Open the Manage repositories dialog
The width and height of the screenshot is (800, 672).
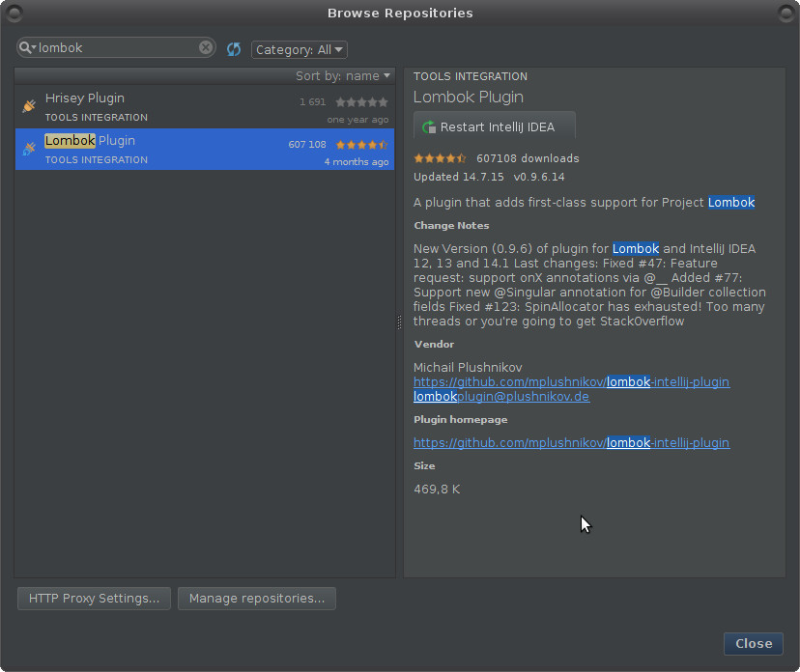256,599
